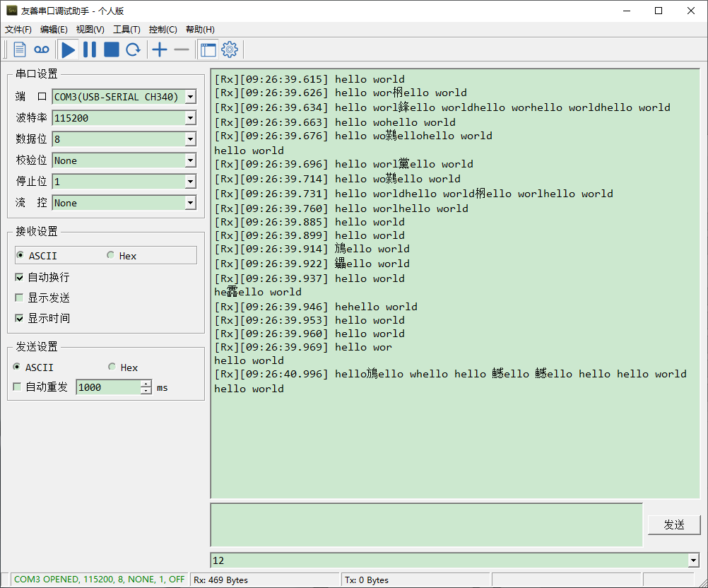Click the refresh circular arrow icon

pyautogui.click(x=134, y=49)
